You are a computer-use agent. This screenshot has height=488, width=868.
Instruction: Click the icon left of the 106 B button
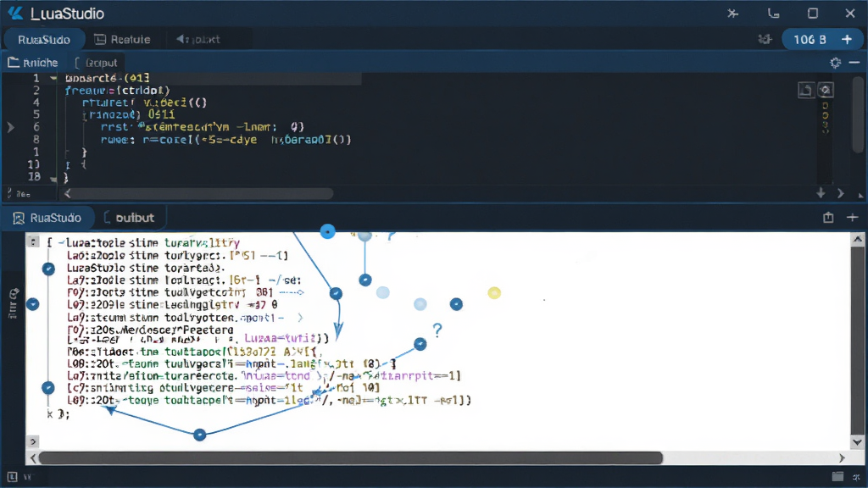coord(765,39)
